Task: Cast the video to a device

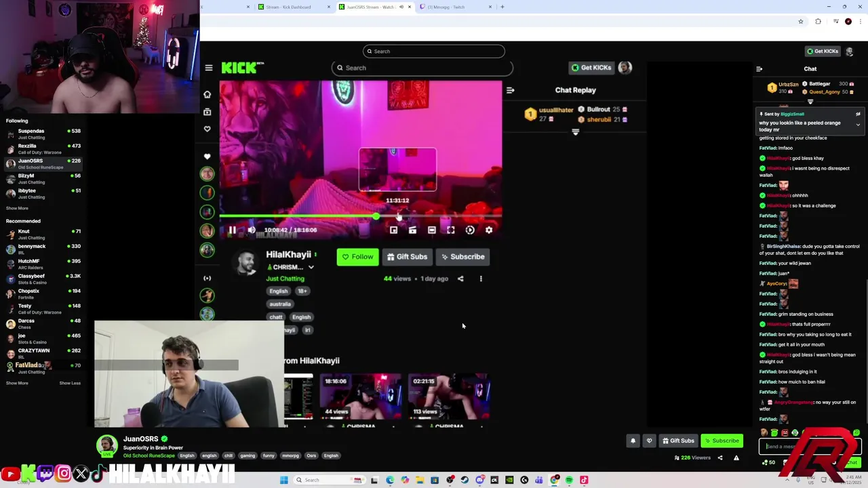Action: (412, 230)
